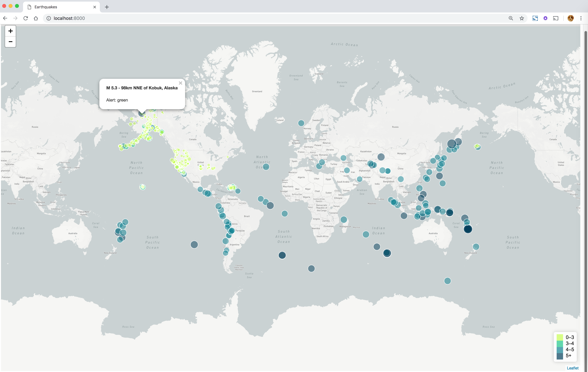This screenshot has width=588, height=372.
Task: Click the 0–3 legend color swatch
Action: (560, 338)
